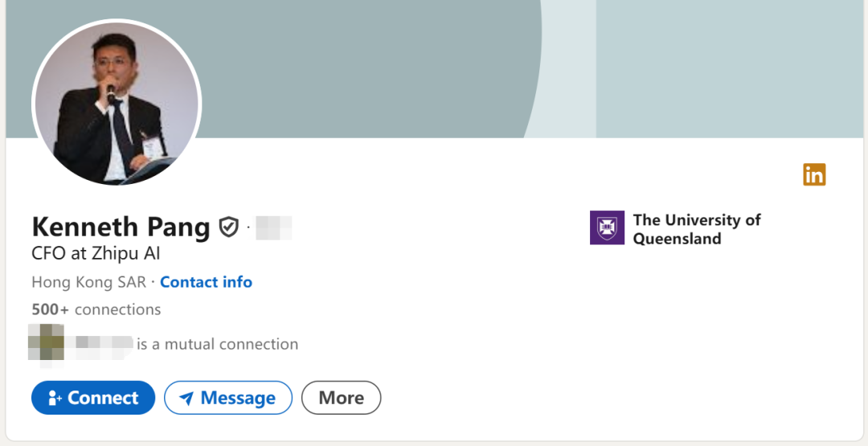Click the "CFO at Zhipu AI" headline
The height and width of the screenshot is (446, 868).
coord(96,254)
